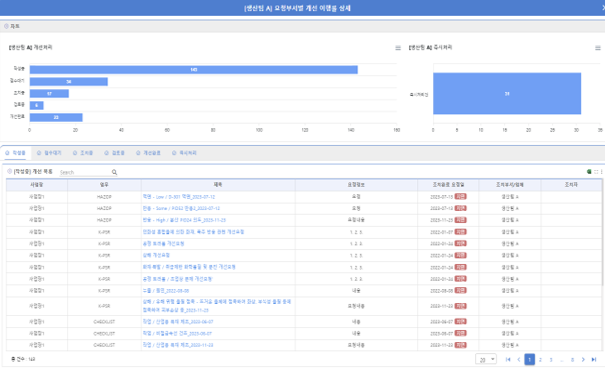Go to the next page arrow
Viewport: 605px width, 370px height.
pos(583,360)
